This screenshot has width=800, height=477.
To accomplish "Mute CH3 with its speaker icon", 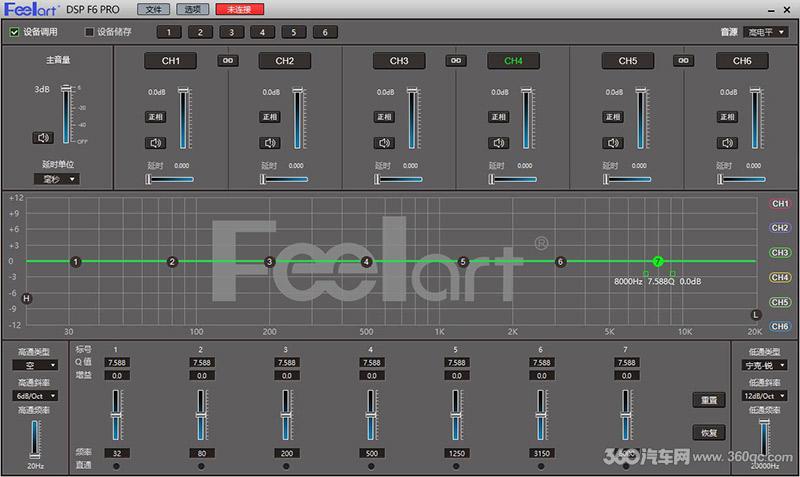I will click(384, 143).
